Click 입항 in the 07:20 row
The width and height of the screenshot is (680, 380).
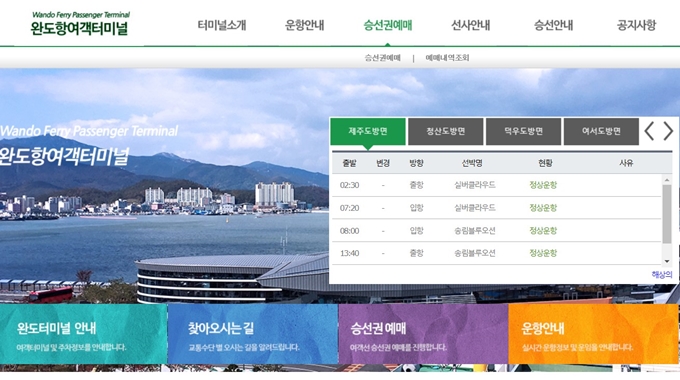(x=416, y=208)
